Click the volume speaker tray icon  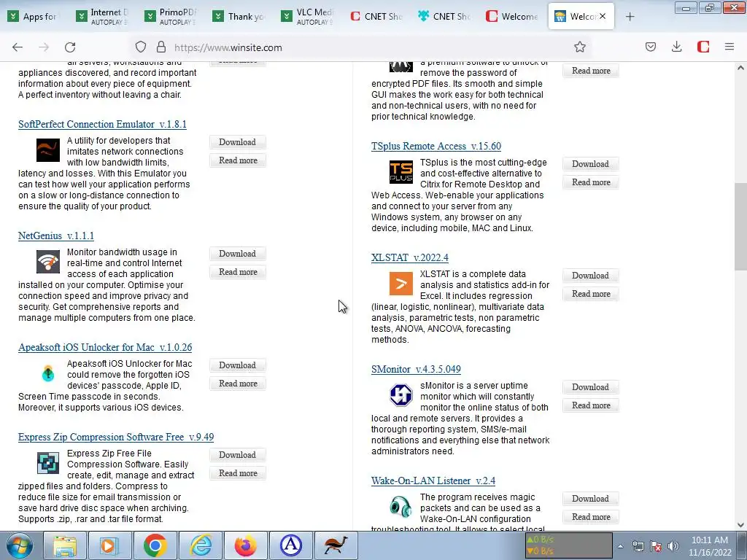(673, 546)
